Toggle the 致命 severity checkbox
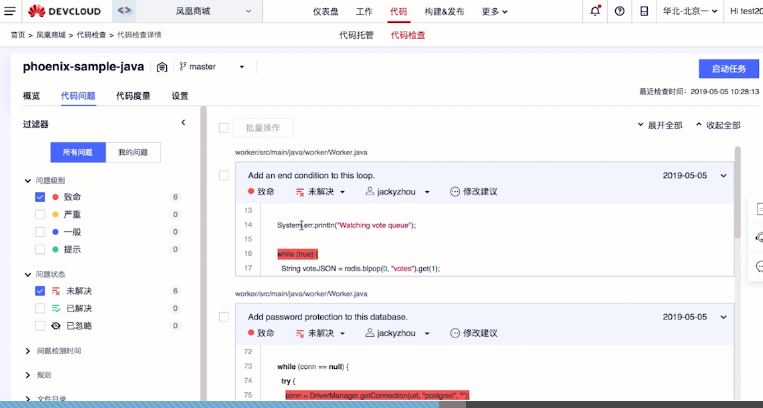This screenshot has width=763, height=408. pyautogui.click(x=40, y=197)
